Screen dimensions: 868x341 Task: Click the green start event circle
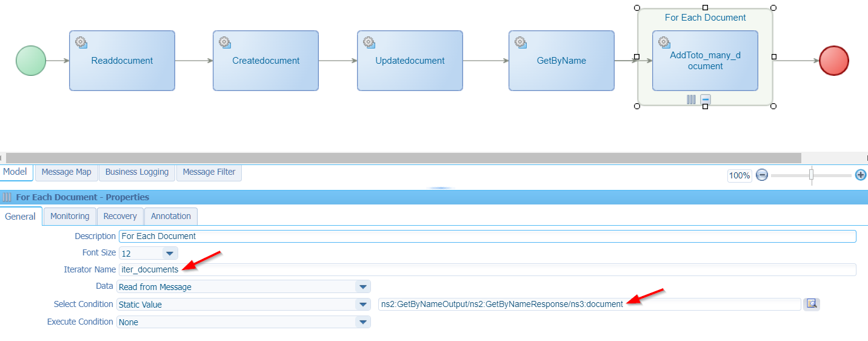point(31,61)
